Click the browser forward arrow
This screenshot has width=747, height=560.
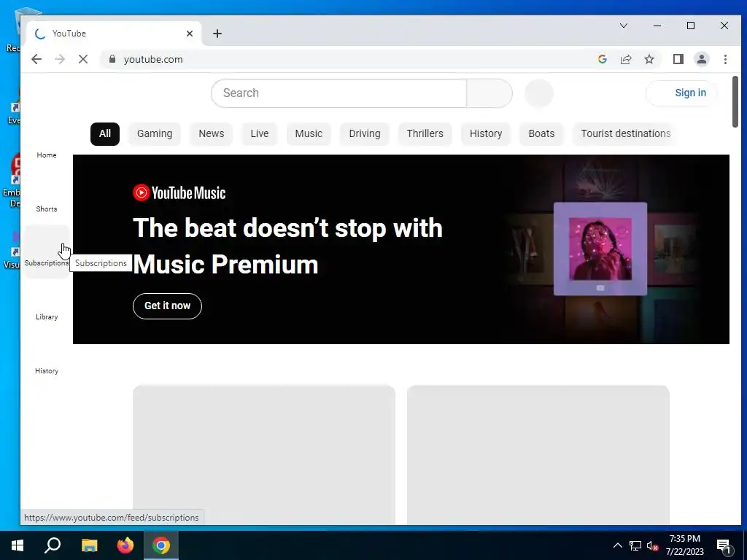point(60,59)
